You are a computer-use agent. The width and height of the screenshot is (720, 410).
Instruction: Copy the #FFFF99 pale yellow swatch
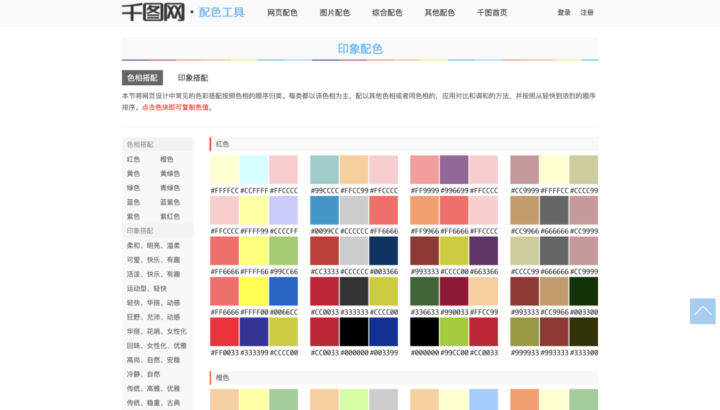click(x=254, y=210)
